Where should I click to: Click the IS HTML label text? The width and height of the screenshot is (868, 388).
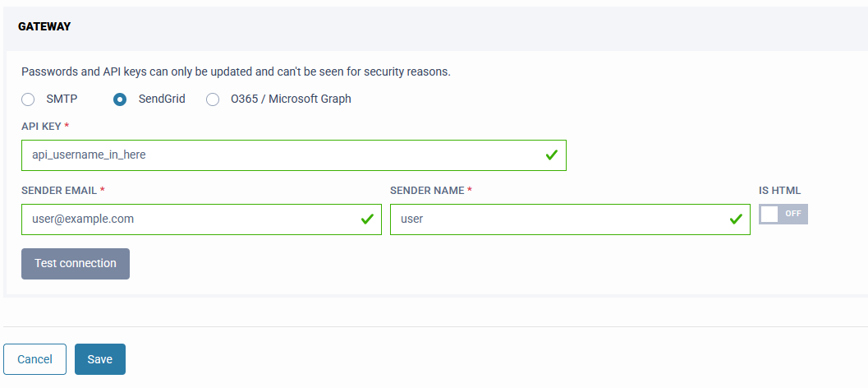point(779,191)
